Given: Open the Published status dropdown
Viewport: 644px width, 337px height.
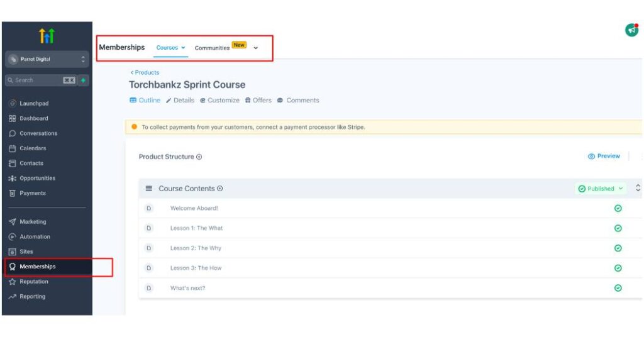Looking at the screenshot, I should tap(601, 189).
